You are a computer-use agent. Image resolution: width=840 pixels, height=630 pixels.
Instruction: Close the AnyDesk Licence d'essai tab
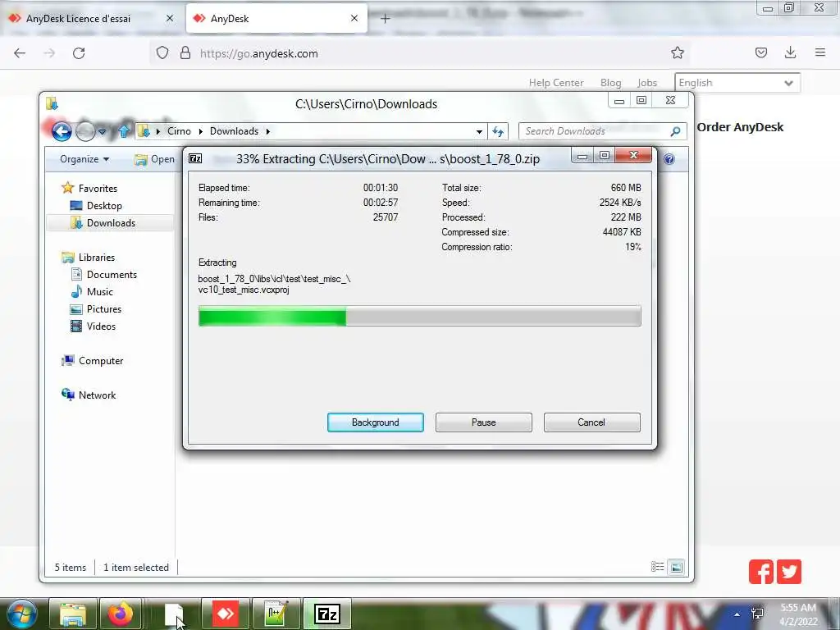coord(169,18)
